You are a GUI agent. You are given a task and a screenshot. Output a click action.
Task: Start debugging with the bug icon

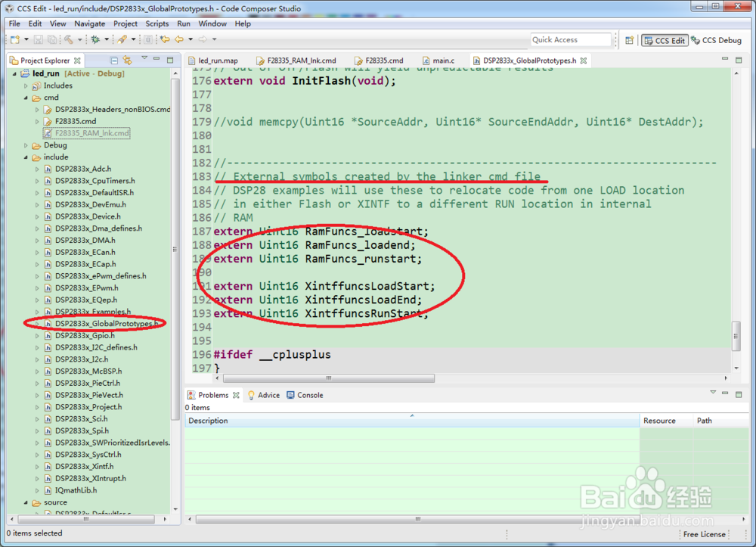[95, 39]
